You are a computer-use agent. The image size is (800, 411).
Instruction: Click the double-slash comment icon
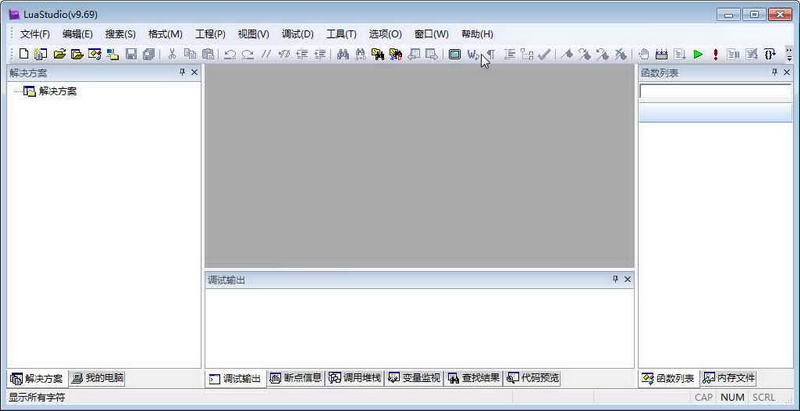(266, 54)
